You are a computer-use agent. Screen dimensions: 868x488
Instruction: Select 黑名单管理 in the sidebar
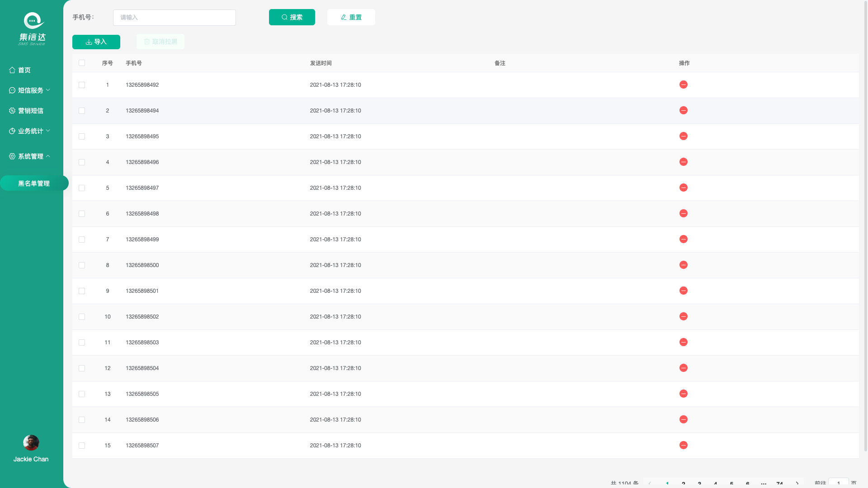[x=34, y=183]
